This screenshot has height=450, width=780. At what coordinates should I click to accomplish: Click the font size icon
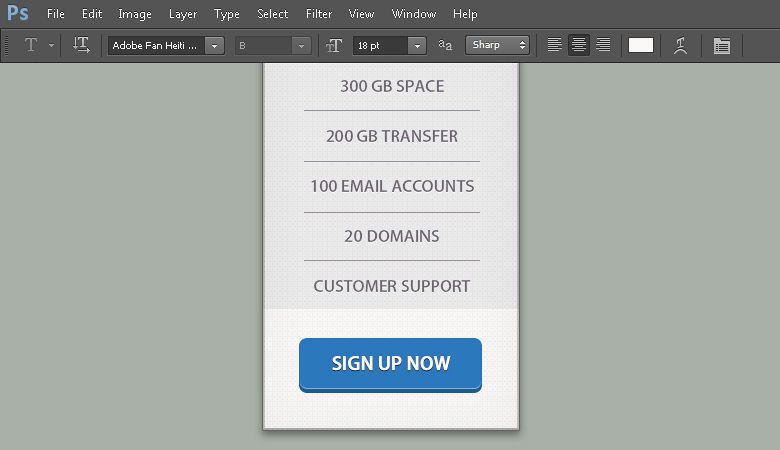point(334,45)
